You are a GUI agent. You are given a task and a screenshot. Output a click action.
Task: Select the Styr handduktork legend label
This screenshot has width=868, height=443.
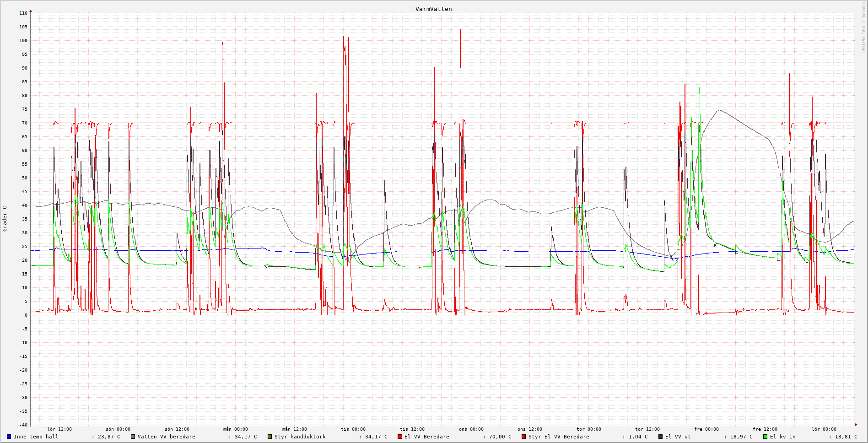pos(300,437)
